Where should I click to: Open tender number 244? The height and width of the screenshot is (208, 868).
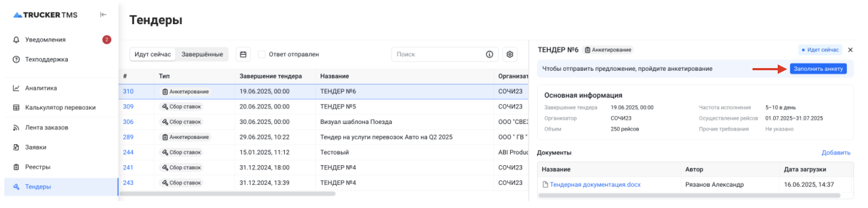[x=128, y=152]
